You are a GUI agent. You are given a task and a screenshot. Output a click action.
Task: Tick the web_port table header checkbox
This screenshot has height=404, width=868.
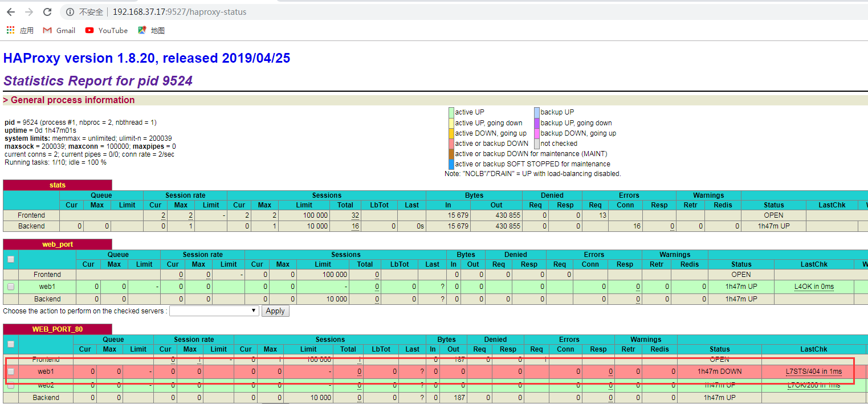(x=11, y=259)
